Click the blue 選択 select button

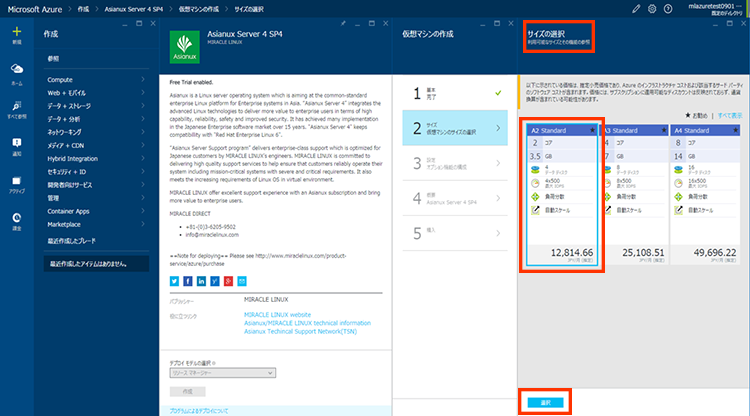tap(545, 403)
